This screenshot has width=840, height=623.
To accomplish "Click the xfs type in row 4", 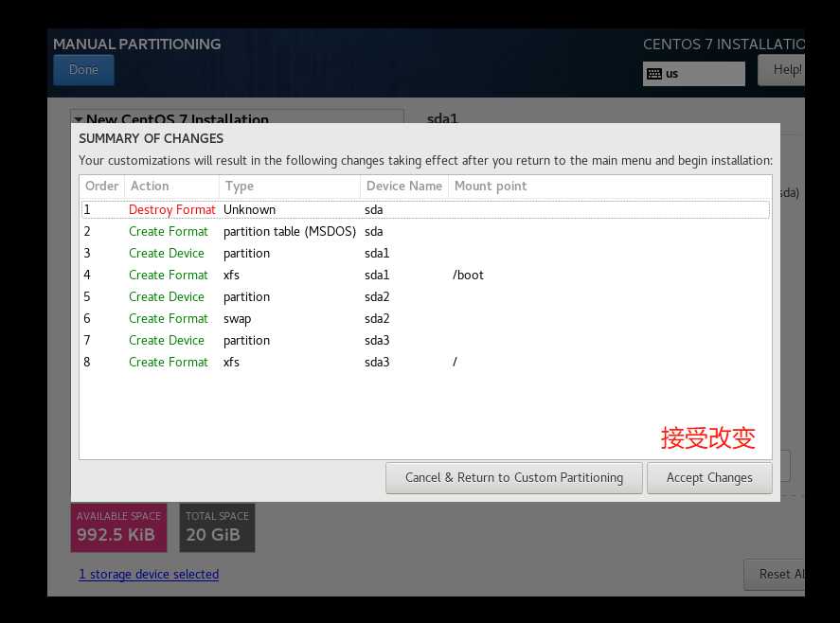I will [x=231, y=275].
